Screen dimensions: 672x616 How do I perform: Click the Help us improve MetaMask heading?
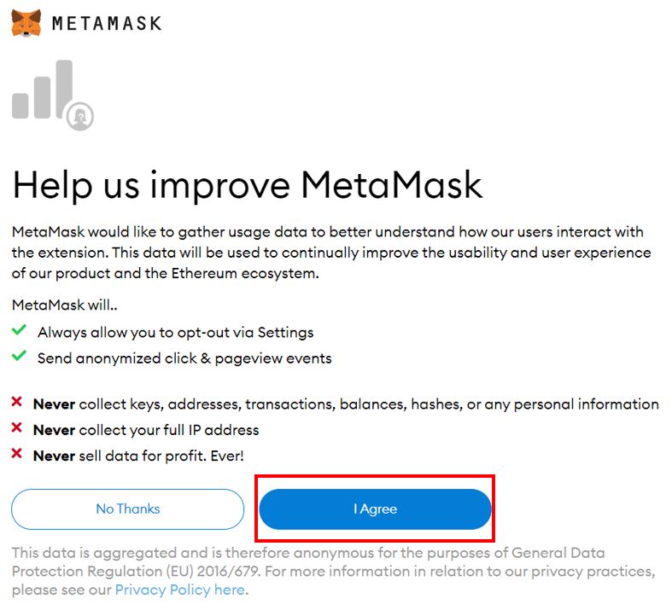(248, 184)
